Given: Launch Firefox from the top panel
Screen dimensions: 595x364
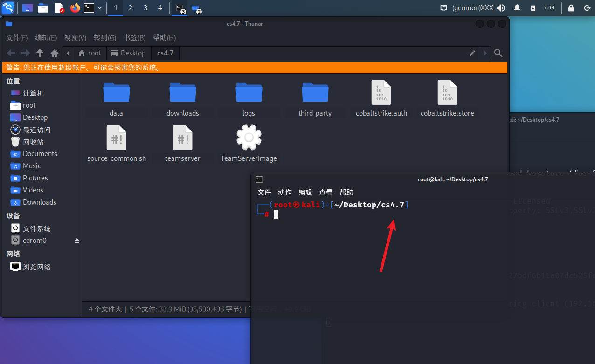Looking at the screenshot, I should tap(75, 8).
